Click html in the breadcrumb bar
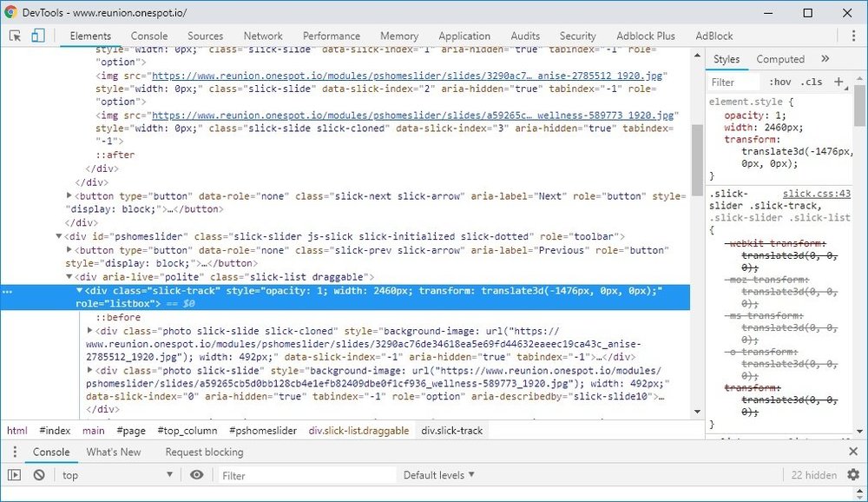 pyautogui.click(x=17, y=431)
